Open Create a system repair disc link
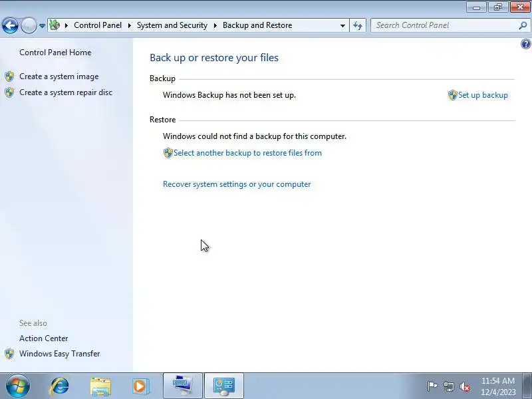The height and width of the screenshot is (399, 532). [x=66, y=92]
